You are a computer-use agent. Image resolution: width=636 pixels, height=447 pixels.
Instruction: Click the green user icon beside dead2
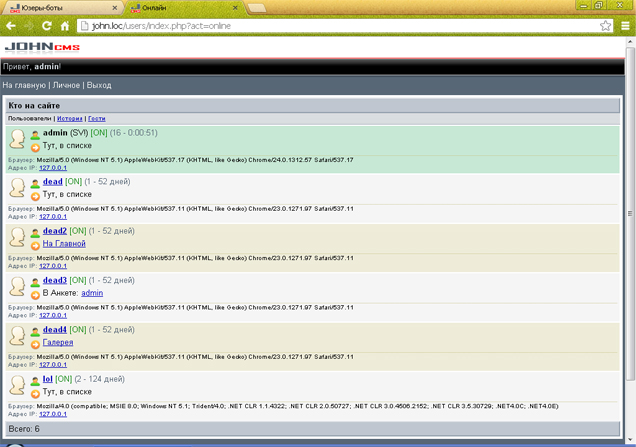click(35, 232)
